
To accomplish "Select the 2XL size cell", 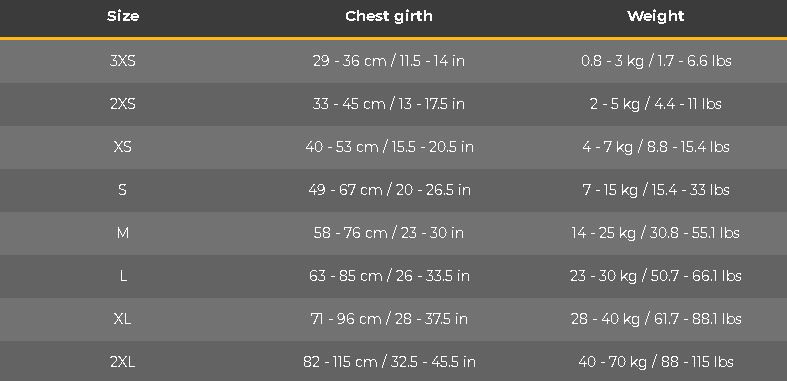I will (123, 362).
